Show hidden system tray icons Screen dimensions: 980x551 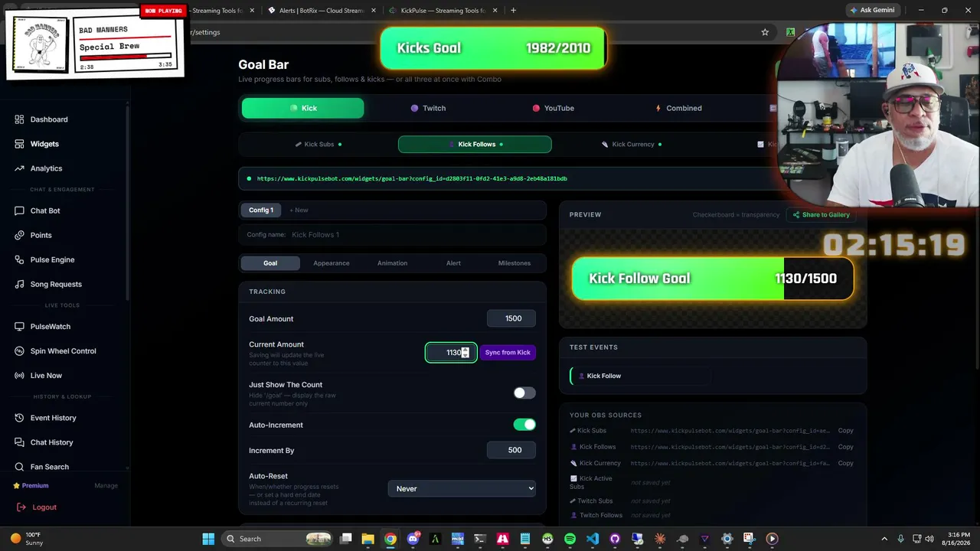coord(884,539)
